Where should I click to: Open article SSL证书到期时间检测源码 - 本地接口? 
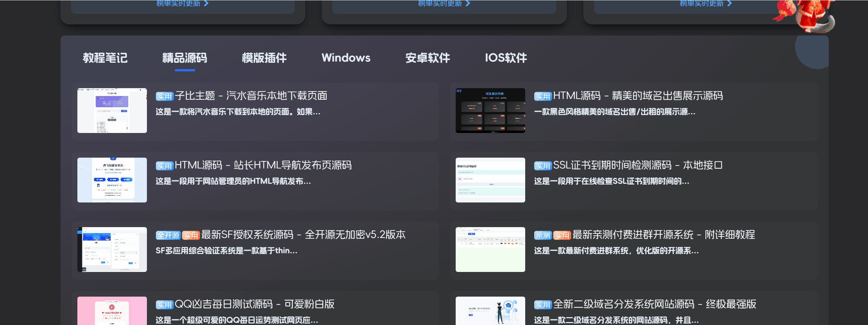point(638,165)
